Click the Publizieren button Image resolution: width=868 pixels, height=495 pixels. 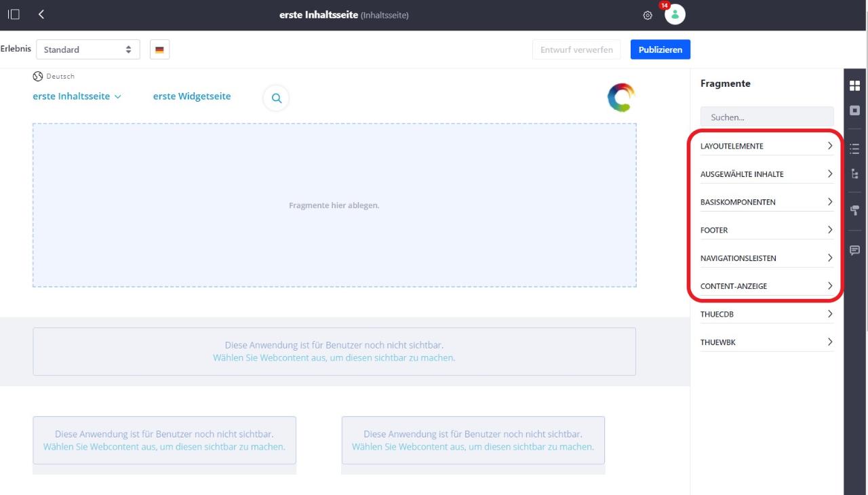(x=660, y=49)
